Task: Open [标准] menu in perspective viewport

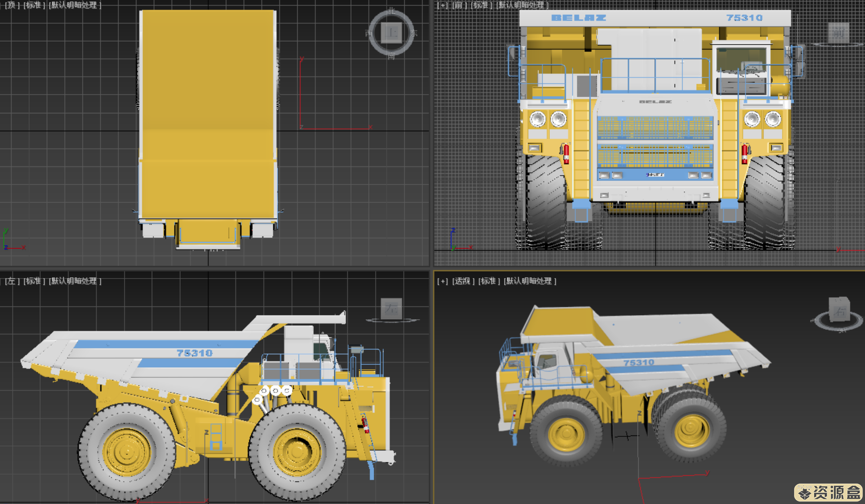Action: pos(489,281)
